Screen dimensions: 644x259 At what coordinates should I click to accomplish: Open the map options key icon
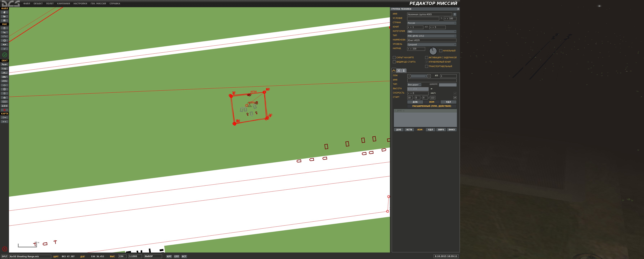tap(4, 117)
